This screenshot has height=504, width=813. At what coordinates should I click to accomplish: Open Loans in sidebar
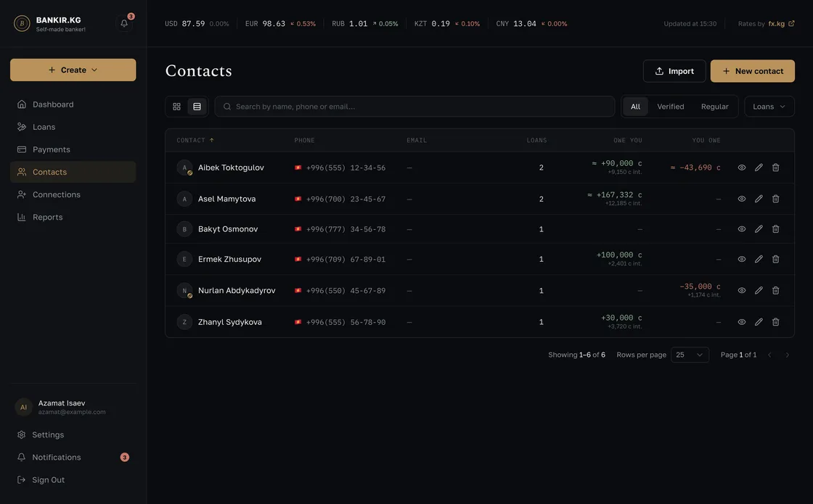point(73,127)
